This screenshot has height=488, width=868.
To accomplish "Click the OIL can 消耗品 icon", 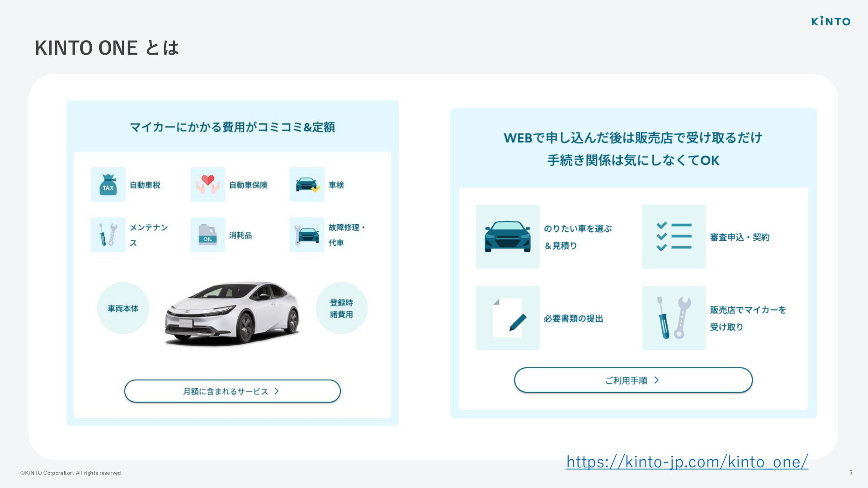I will (208, 235).
